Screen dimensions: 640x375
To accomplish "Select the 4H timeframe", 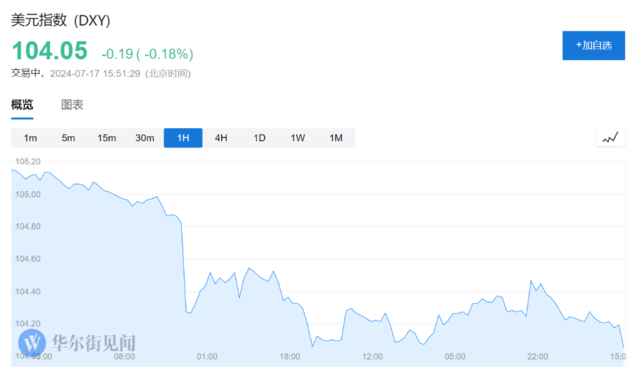I will (x=221, y=138).
